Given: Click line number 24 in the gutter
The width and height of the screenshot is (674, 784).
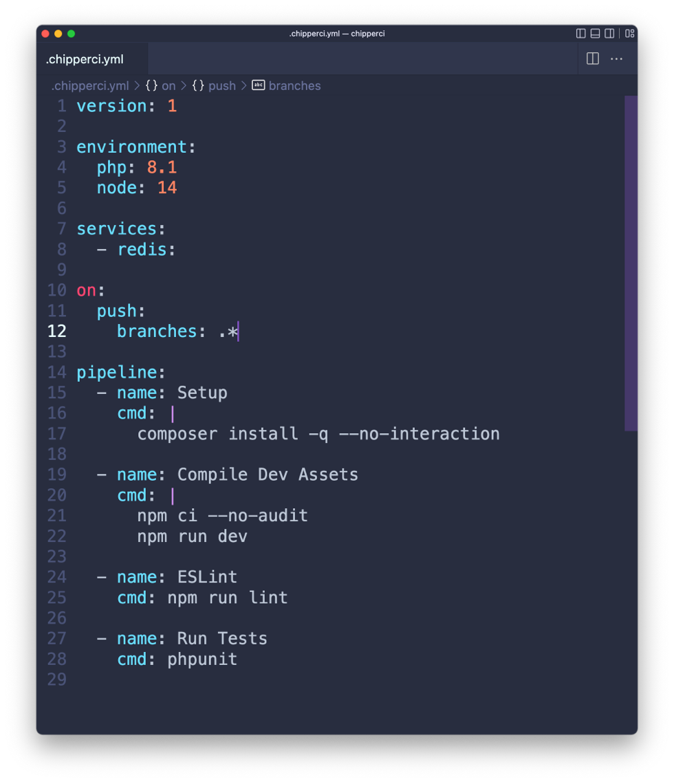Looking at the screenshot, I should [56, 578].
